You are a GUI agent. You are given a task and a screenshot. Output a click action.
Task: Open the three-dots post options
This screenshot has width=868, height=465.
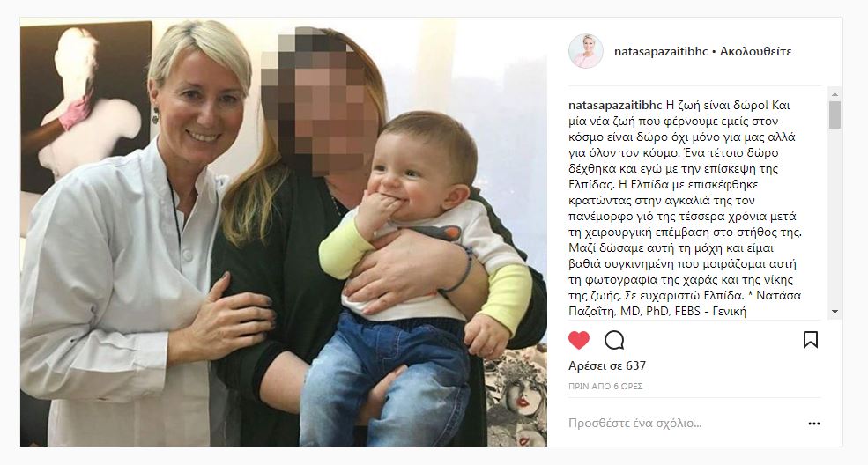coord(813,424)
